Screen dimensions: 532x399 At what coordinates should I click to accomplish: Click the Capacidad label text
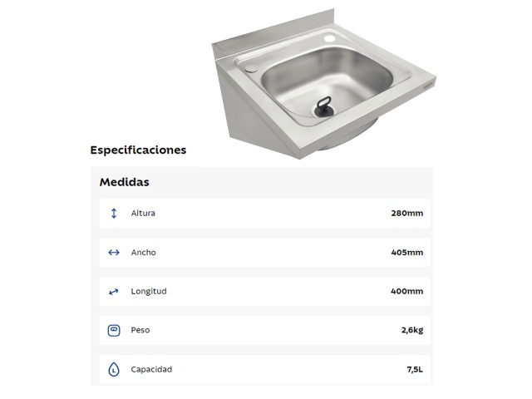[x=151, y=369]
